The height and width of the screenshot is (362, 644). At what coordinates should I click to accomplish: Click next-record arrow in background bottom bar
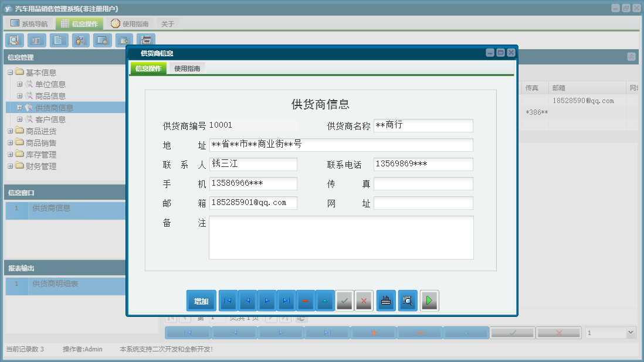point(281,333)
